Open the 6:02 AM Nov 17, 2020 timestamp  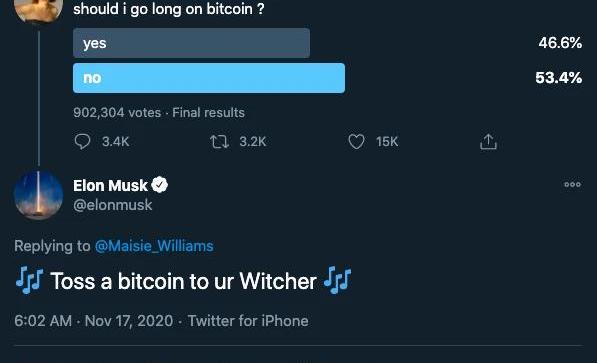coord(94,321)
